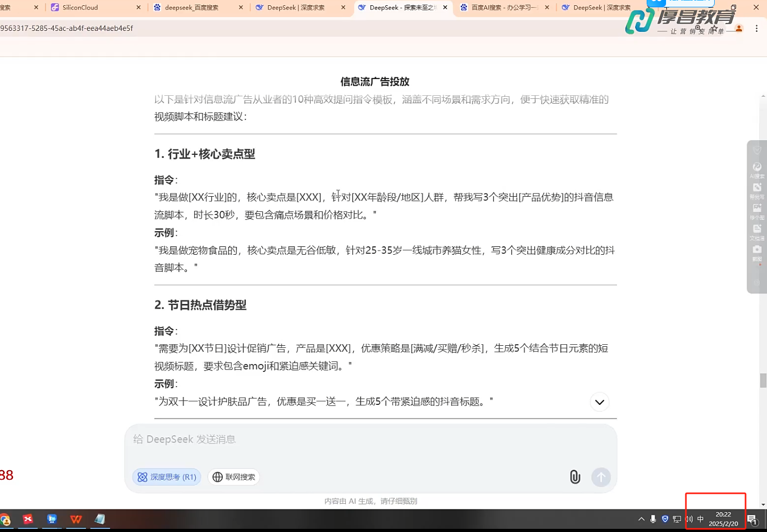Image resolution: width=767 pixels, height=532 pixels.
Task: Click the 截图 camera screenshot icon
Action: point(757,252)
